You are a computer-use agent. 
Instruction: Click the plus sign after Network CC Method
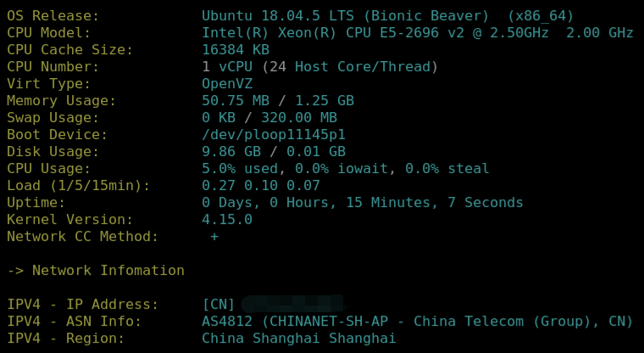pos(214,236)
